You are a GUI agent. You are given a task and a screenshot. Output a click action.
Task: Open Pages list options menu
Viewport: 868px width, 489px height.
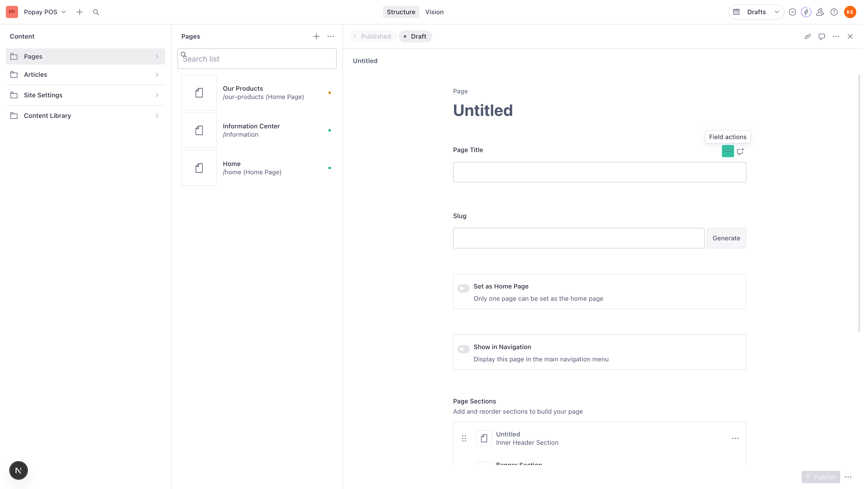331,36
